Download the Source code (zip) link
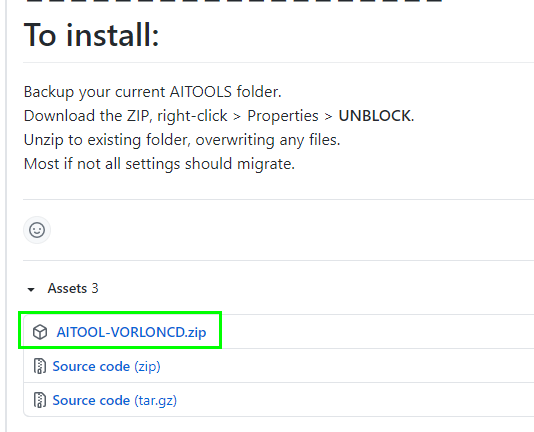Viewport: 534px width, 432px height. 106,367
